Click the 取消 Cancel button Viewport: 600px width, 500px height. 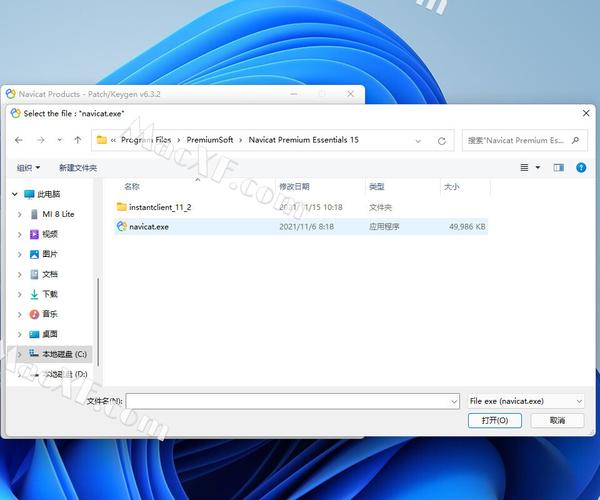click(558, 420)
